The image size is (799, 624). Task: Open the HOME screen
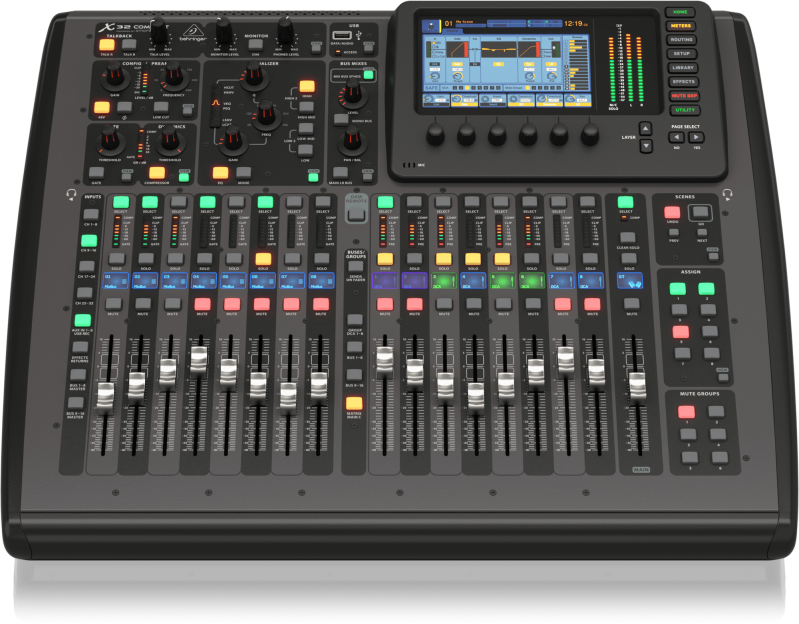pos(680,12)
